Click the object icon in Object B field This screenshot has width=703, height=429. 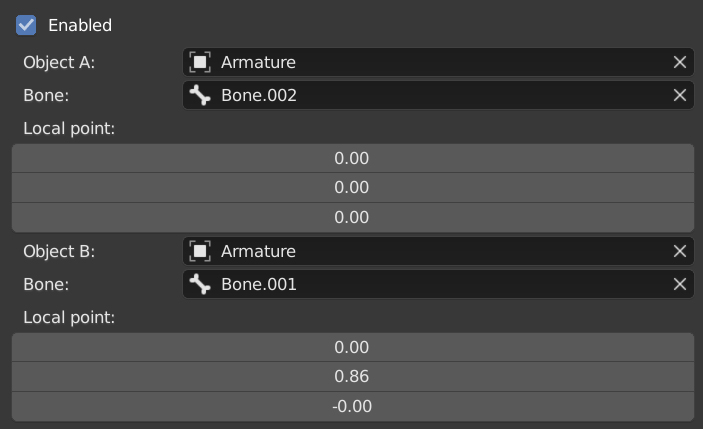point(200,251)
